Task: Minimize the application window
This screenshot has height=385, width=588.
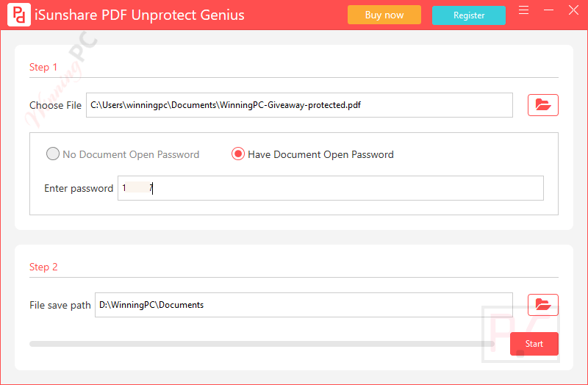Action: (548, 10)
